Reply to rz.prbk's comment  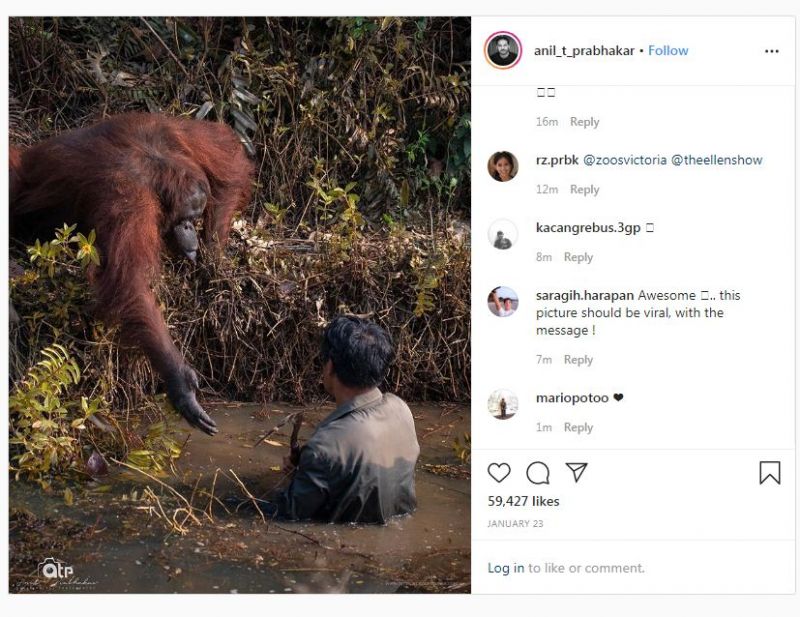click(x=584, y=190)
